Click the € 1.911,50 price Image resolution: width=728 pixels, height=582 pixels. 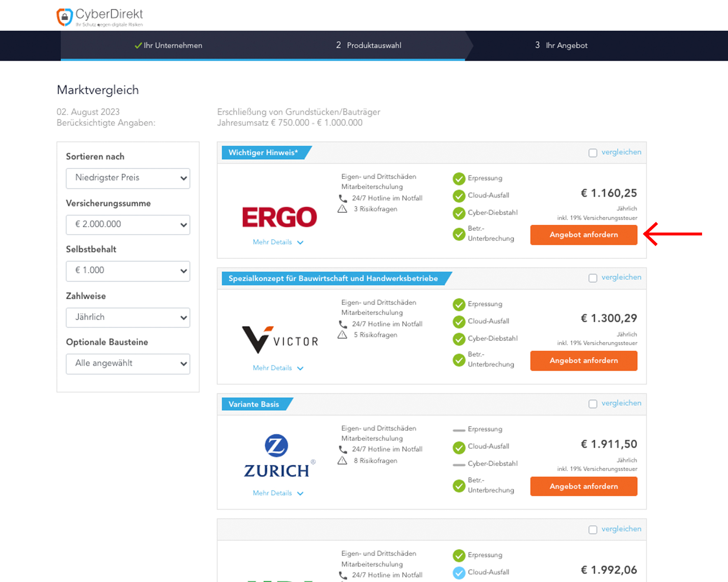click(609, 444)
